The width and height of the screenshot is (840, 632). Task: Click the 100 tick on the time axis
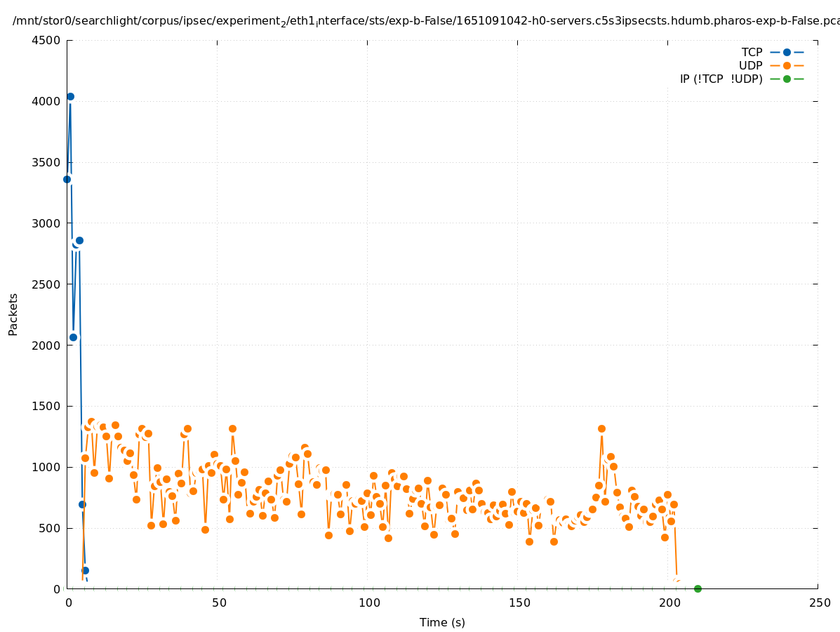click(368, 603)
